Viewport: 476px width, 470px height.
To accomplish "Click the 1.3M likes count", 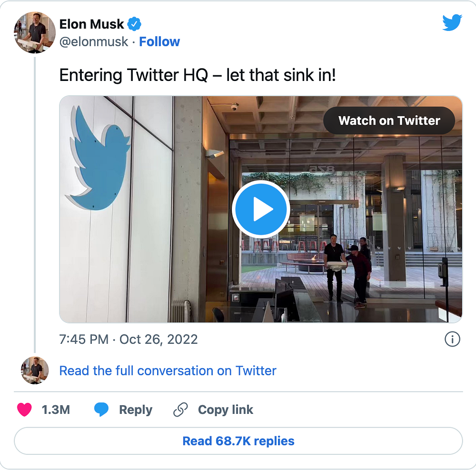I will pyautogui.click(x=56, y=410).
